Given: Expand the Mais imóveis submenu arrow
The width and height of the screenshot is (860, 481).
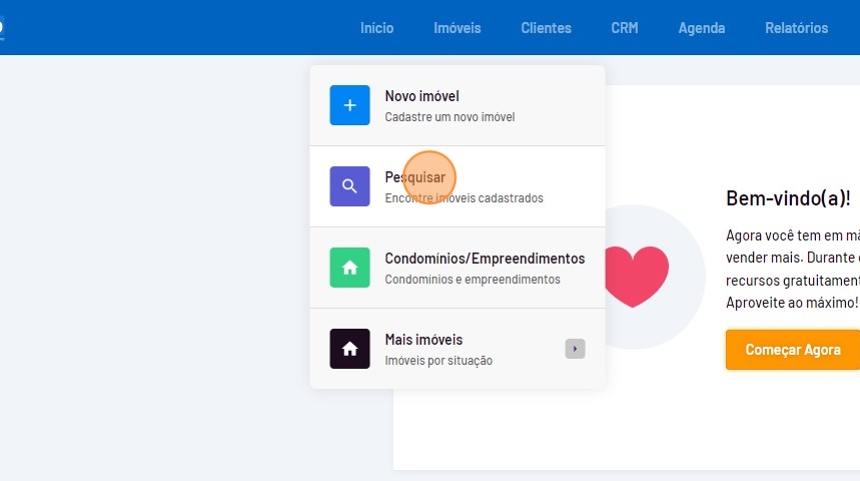Looking at the screenshot, I should [x=575, y=348].
